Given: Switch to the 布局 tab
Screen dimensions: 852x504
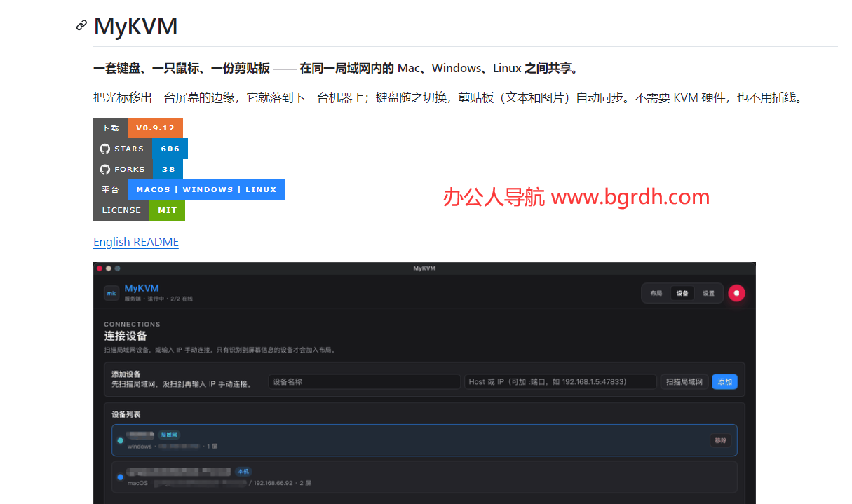Looking at the screenshot, I should click(656, 293).
